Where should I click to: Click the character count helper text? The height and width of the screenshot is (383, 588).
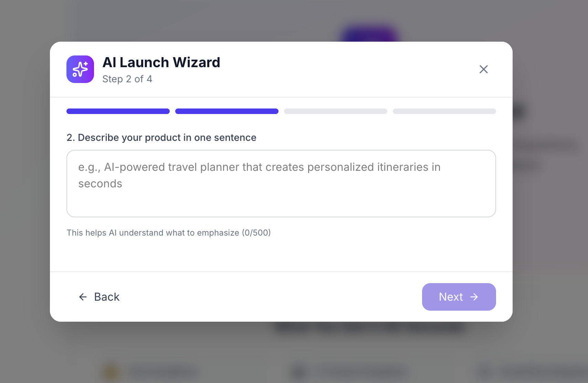[x=169, y=232]
